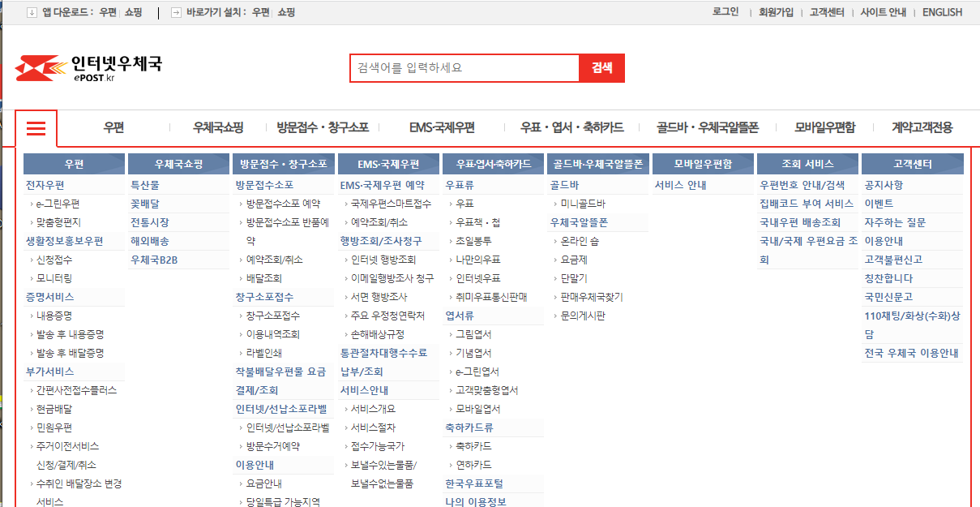
Task: Open 간편사전접수플러스 link
Action: click(x=76, y=390)
